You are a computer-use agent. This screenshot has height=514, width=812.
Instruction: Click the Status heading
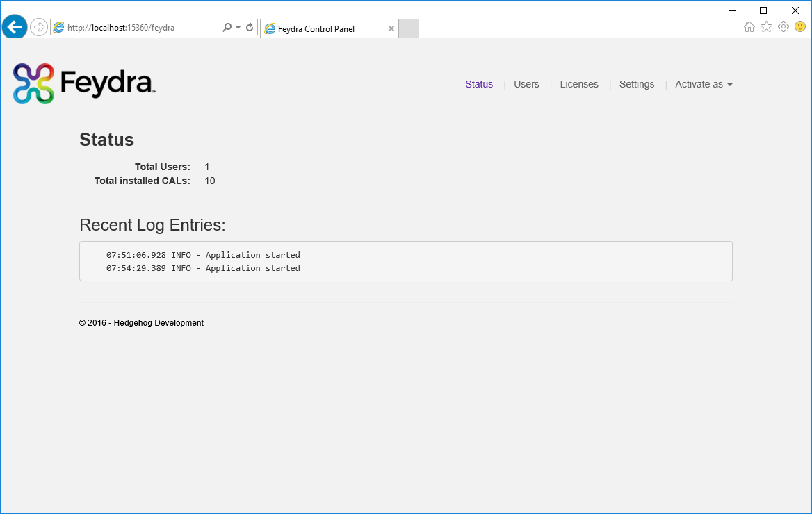(x=106, y=140)
